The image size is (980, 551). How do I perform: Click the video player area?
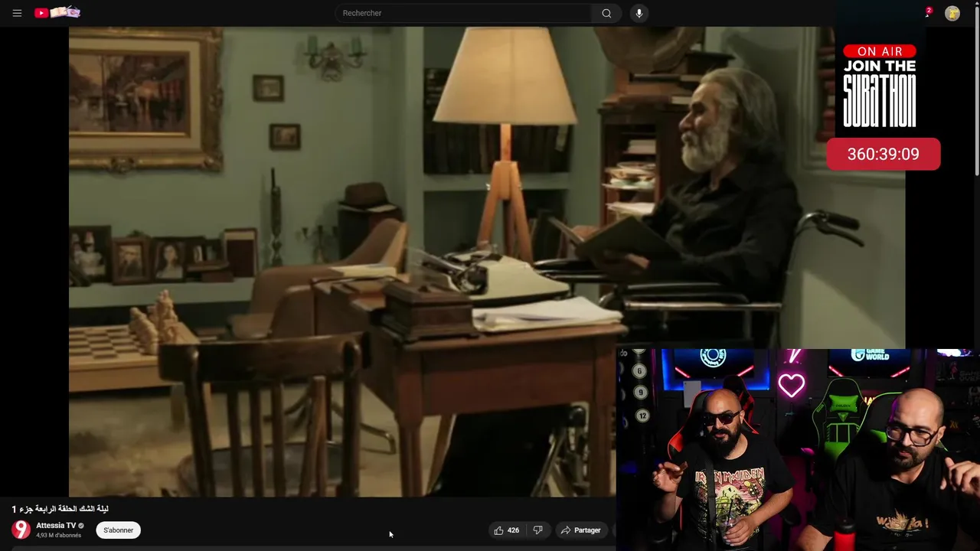[x=487, y=262]
